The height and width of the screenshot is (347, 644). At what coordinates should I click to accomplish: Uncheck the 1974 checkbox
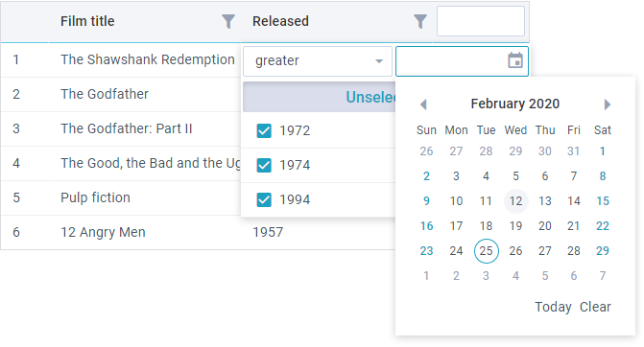coord(264,165)
